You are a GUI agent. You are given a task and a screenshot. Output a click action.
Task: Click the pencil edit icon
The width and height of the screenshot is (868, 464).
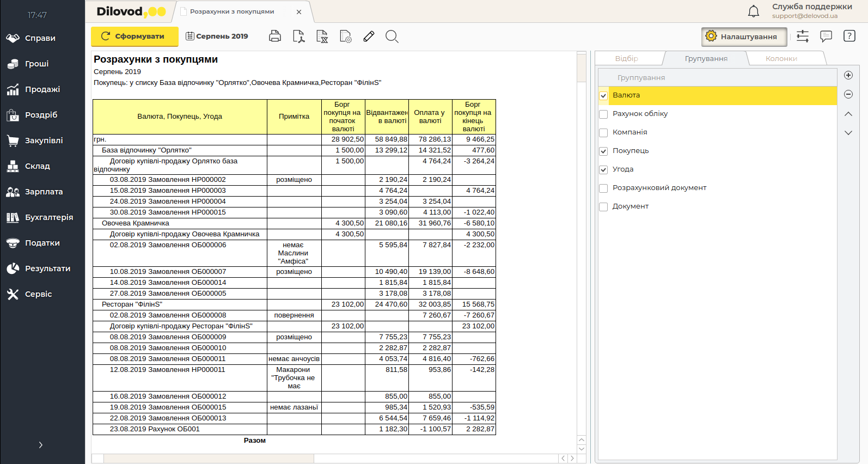pos(369,36)
